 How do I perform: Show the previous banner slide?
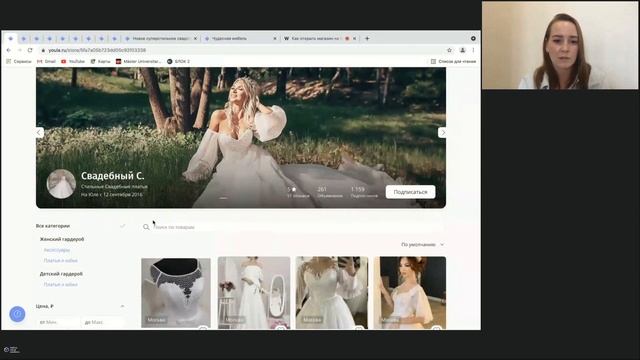click(x=39, y=133)
